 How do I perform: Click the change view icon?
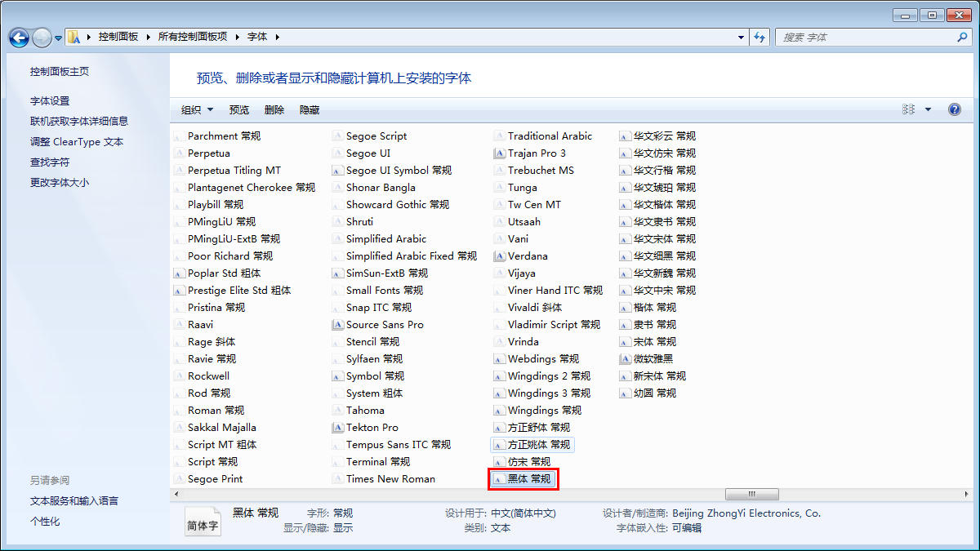pos(908,109)
